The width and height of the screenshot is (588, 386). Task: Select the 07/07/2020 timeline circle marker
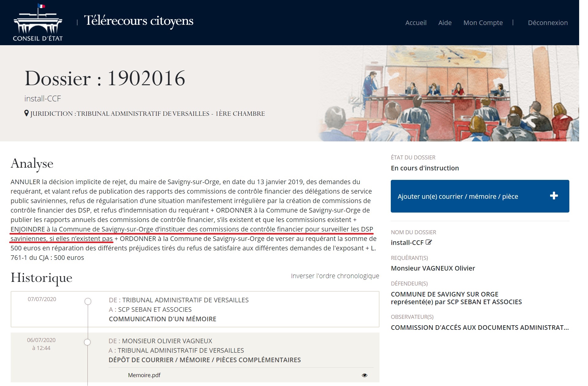tap(88, 301)
